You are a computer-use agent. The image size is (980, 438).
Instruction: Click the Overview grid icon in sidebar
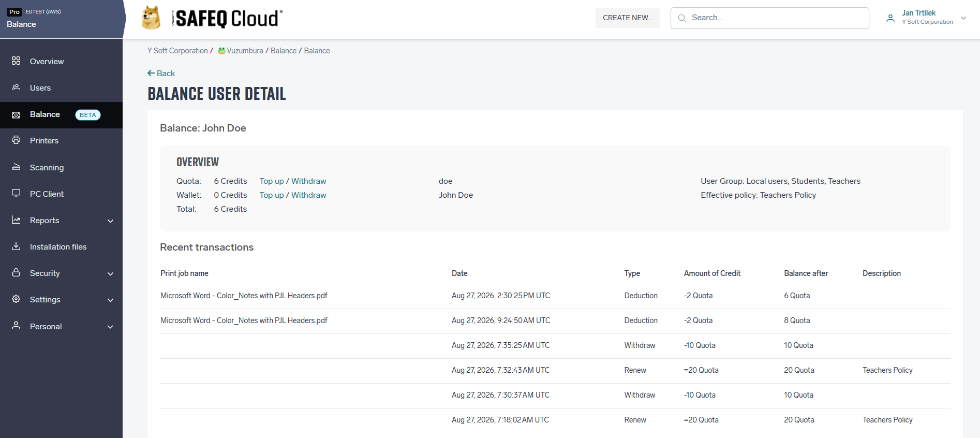(x=16, y=61)
